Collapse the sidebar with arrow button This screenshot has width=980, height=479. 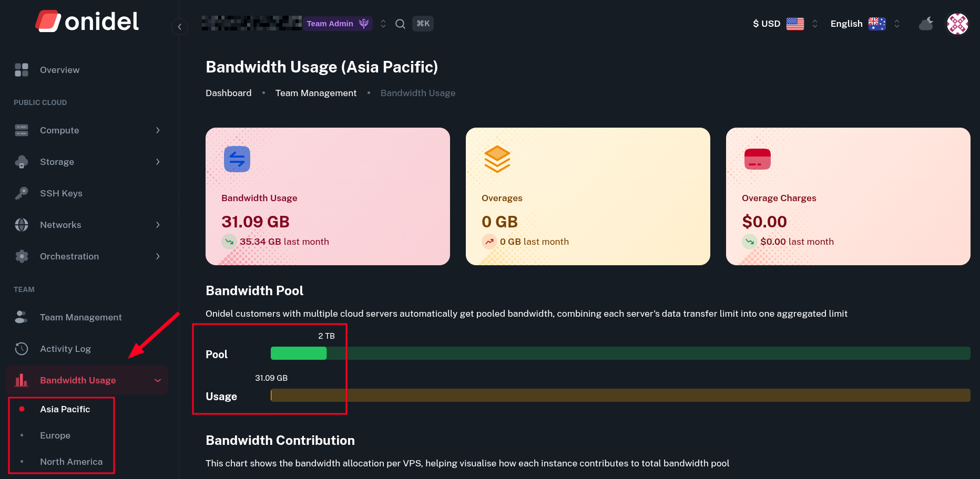pos(180,26)
